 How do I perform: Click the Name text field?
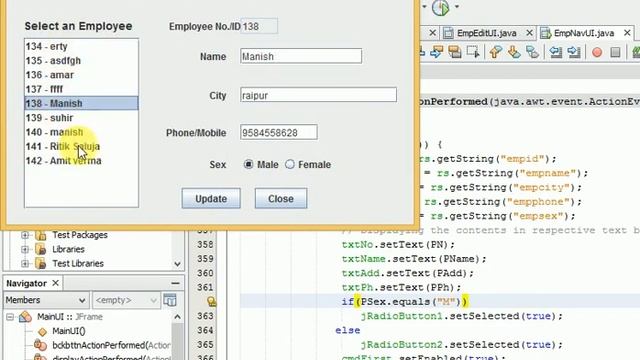click(301, 56)
